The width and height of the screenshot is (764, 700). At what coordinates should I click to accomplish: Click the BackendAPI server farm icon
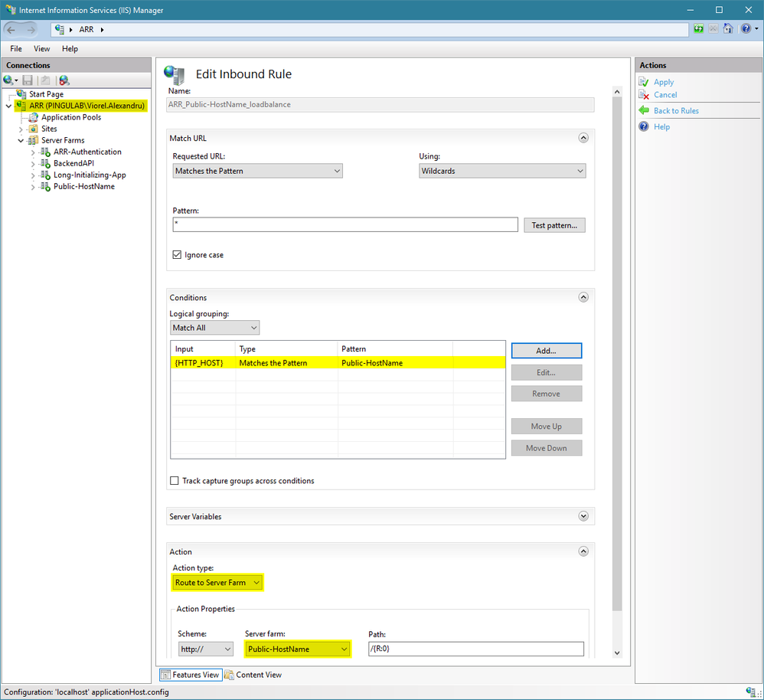coord(45,163)
